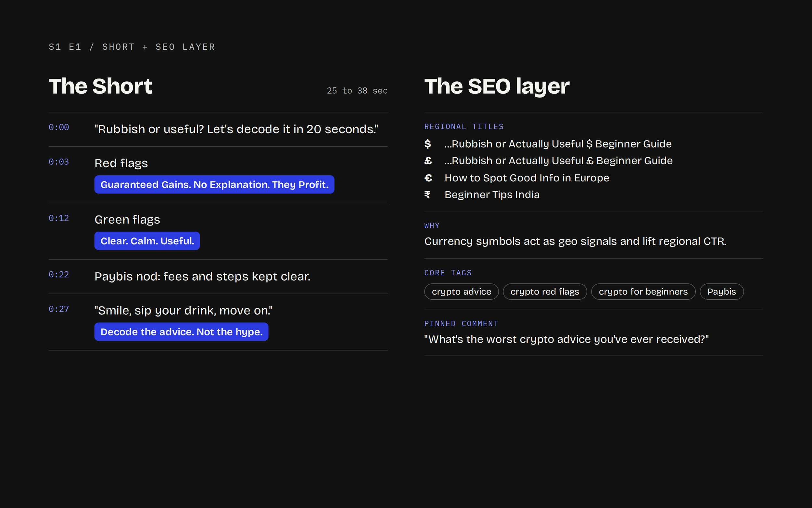Click 'S1 E1 / SHORT + SEO LAYER' header
This screenshot has height=508, width=812.
pos(132,47)
